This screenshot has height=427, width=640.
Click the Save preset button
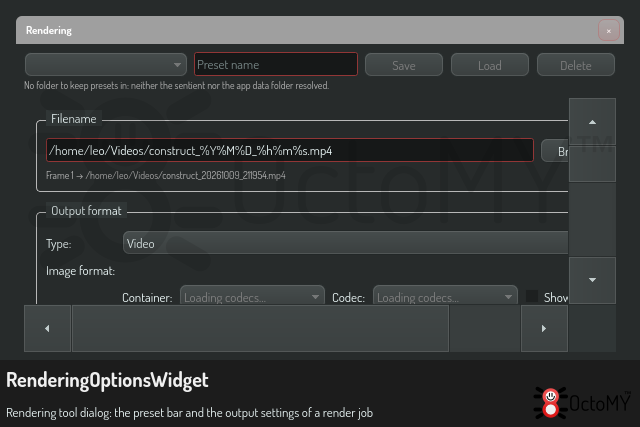404,64
